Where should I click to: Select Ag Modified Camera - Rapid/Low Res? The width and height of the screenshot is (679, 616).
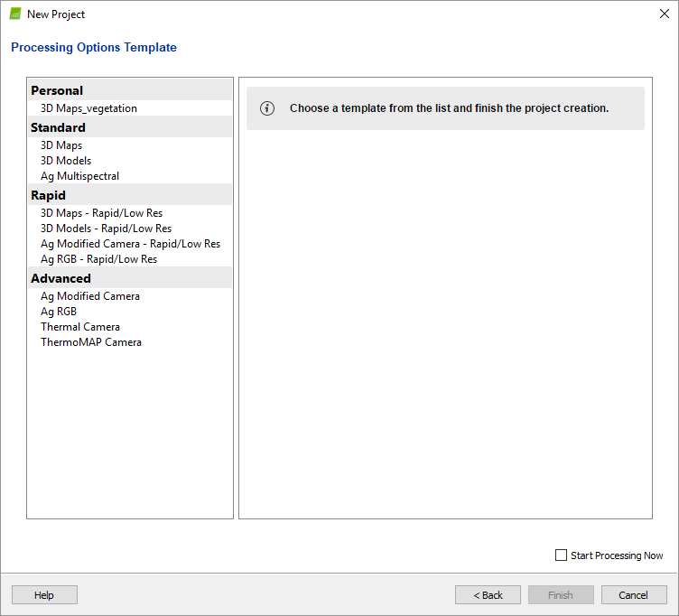click(130, 244)
